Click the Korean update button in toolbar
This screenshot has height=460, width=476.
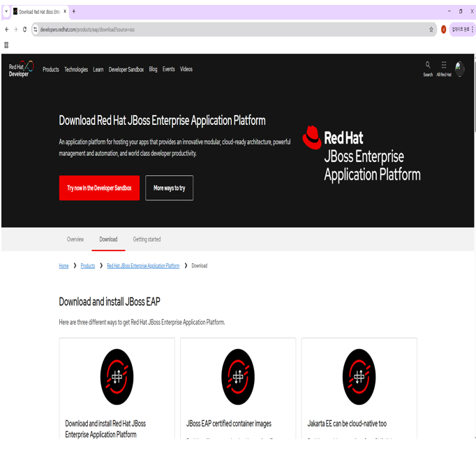coord(461,29)
